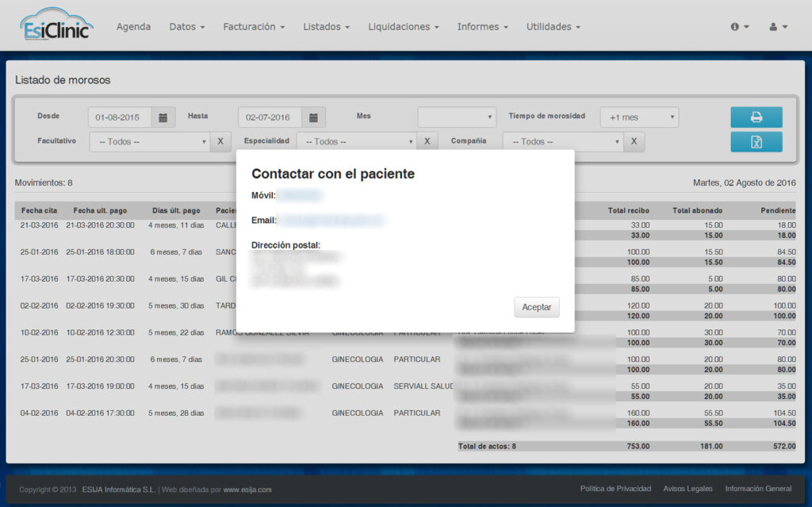
Task: Expand the Especialidad dropdown
Action: [356, 141]
